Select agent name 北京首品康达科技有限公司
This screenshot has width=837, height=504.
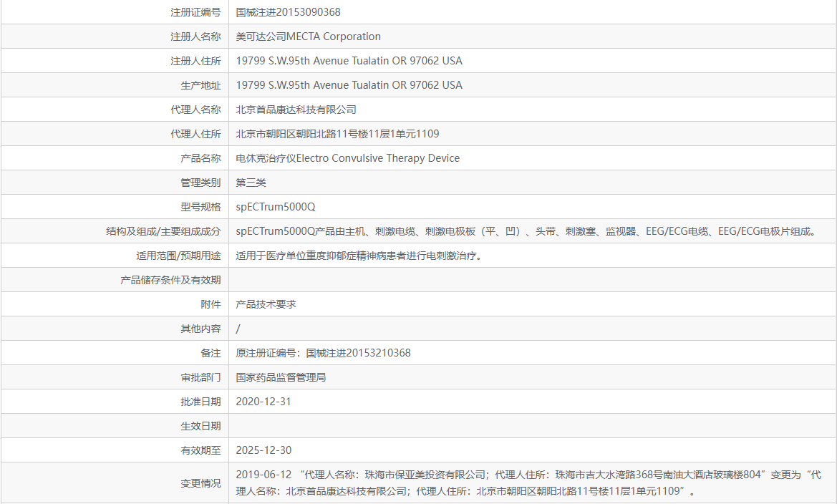296,110
